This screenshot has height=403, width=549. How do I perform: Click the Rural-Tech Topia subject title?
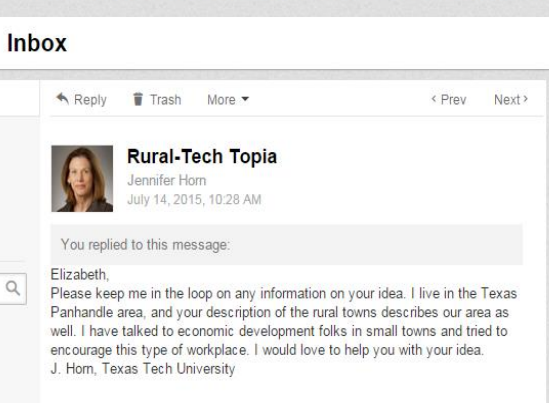point(202,157)
